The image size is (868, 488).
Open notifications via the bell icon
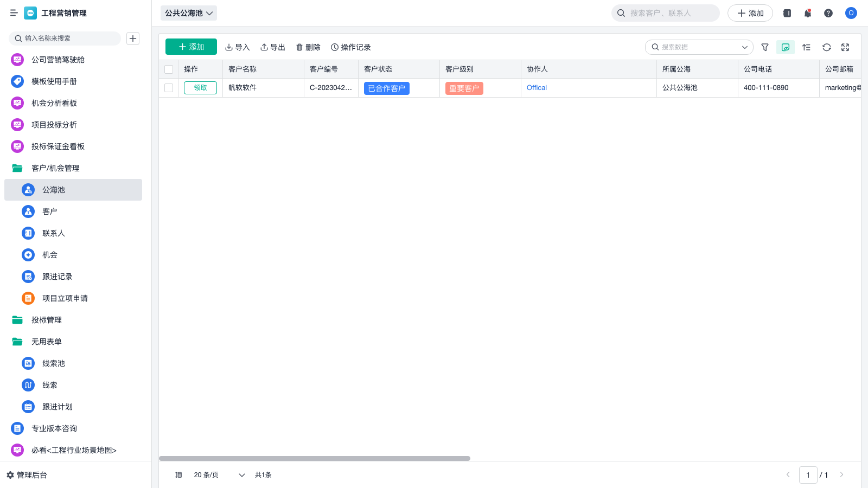(807, 13)
